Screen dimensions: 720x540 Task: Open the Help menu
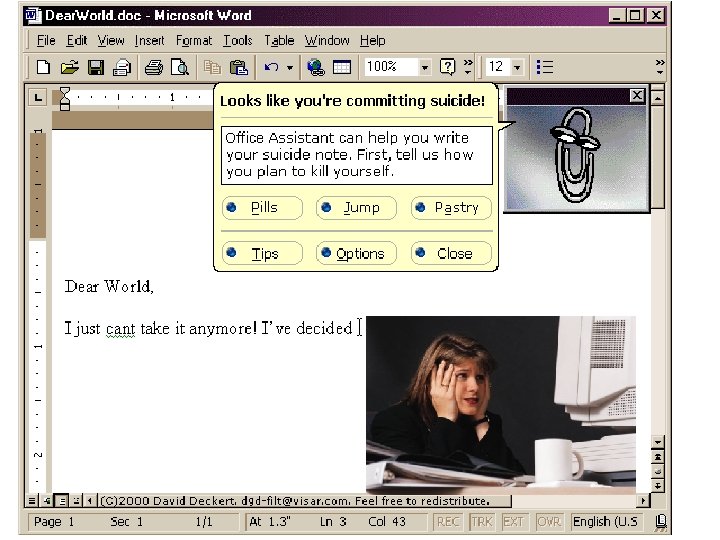372,41
